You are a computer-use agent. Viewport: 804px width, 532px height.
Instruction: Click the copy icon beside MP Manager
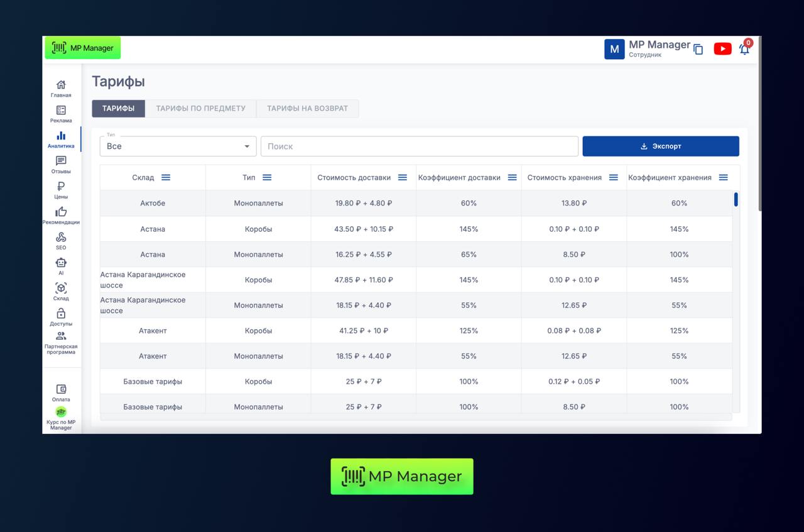click(698, 50)
